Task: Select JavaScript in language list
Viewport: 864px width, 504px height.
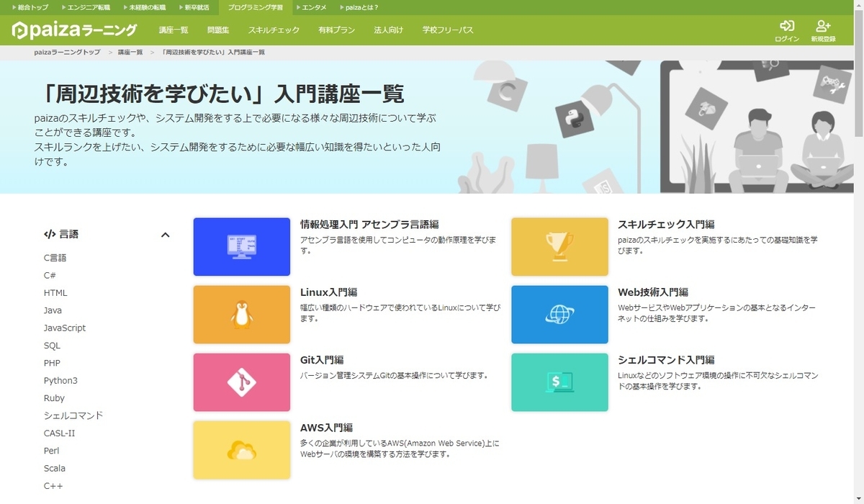Action: [65, 328]
